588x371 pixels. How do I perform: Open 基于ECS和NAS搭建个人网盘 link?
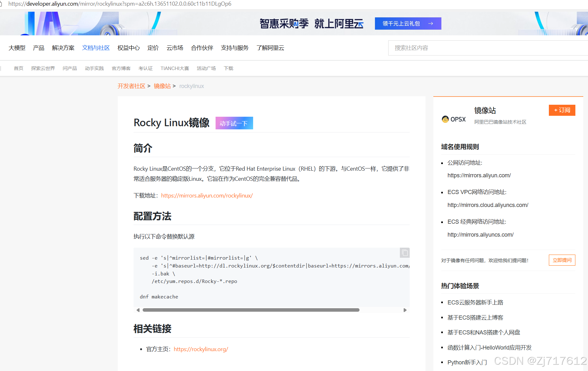point(484,333)
